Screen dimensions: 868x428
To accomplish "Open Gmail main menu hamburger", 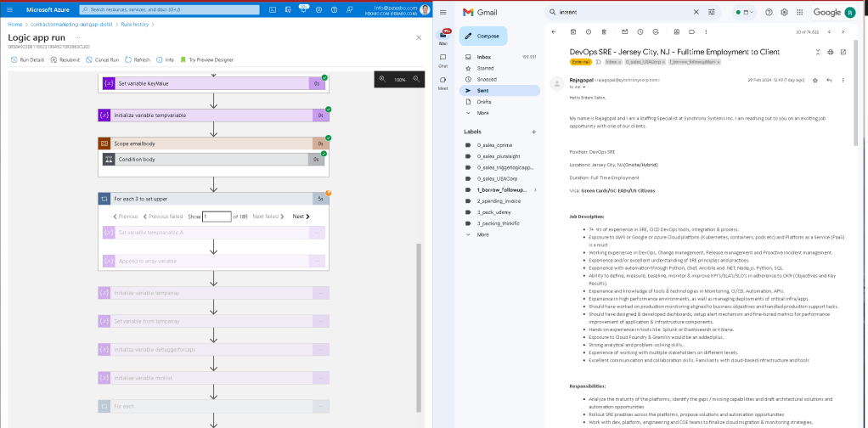I will [442, 12].
